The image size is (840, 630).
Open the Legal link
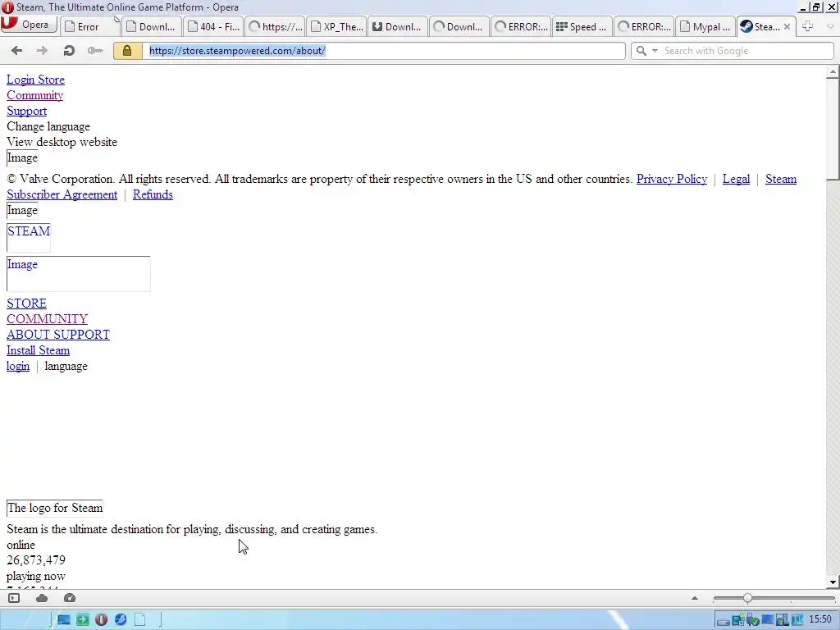(x=736, y=179)
